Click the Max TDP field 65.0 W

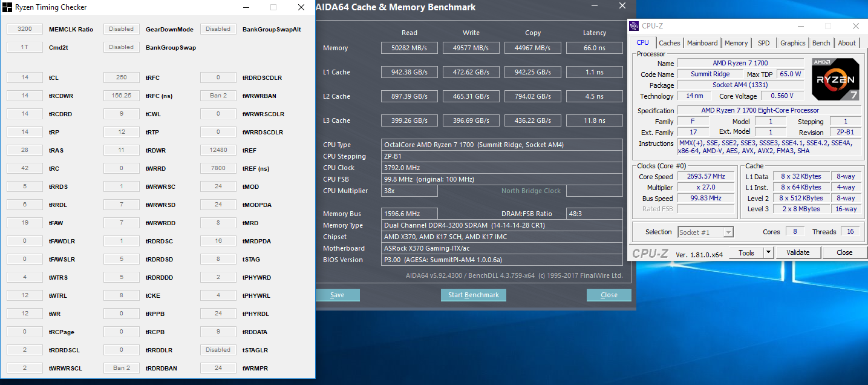(x=790, y=74)
